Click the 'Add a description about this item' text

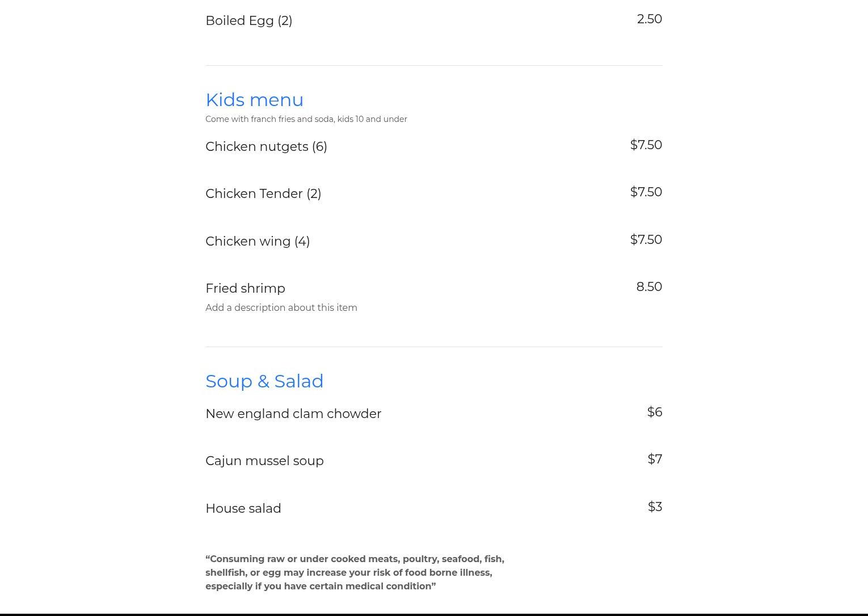[281, 308]
